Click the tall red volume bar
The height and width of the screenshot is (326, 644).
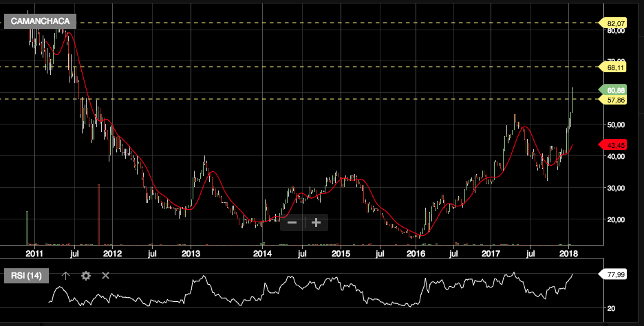point(99,215)
